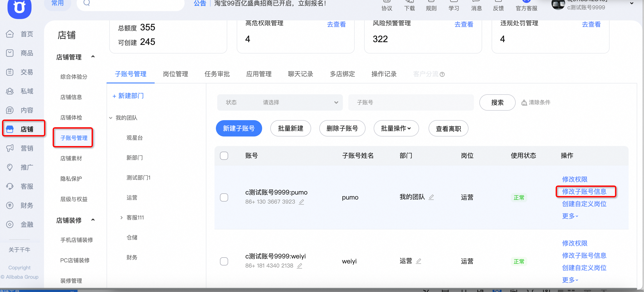Open 私域 section in sidebar

pyautogui.click(x=20, y=91)
